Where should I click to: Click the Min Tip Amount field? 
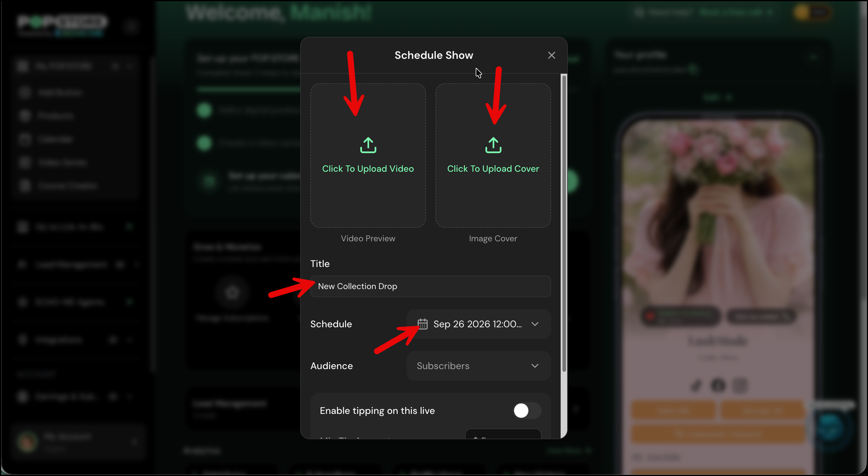(x=503, y=434)
